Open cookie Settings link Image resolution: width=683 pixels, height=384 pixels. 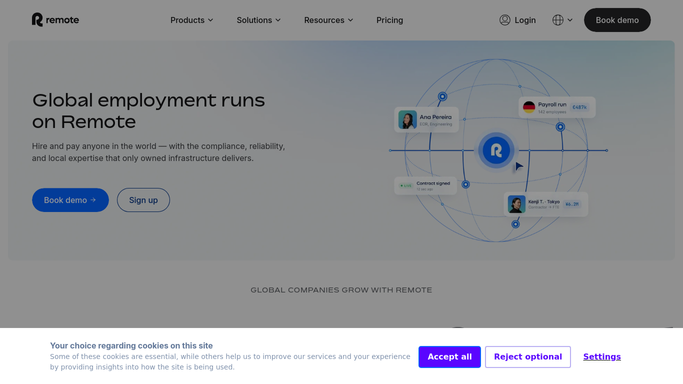point(602,357)
